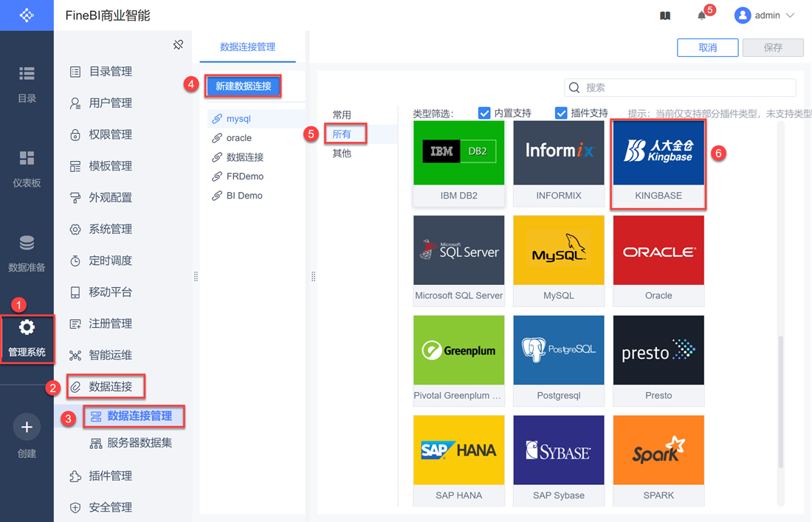Image resolution: width=812 pixels, height=522 pixels.
Task: Click the 取消 button
Action: click(707, 48)
